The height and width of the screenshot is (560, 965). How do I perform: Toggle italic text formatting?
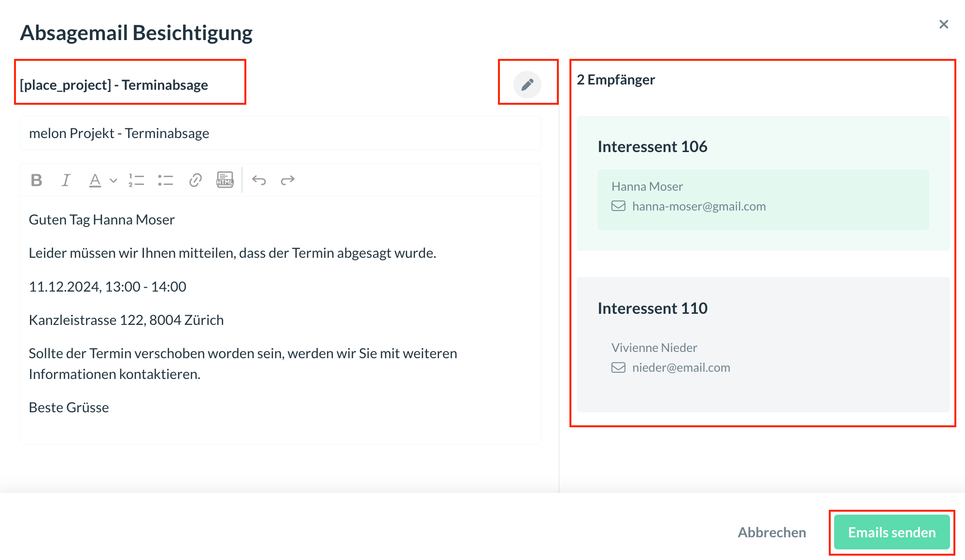[x=66, y=180]
